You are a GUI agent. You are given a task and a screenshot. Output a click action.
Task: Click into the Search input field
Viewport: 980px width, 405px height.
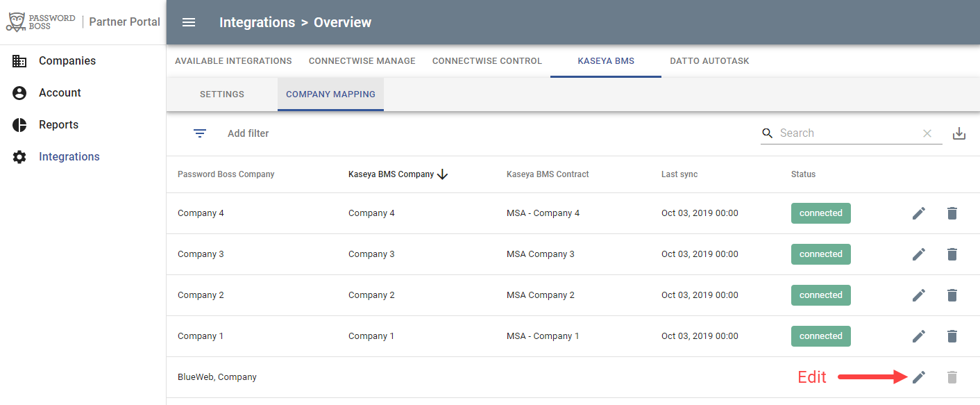847,133
